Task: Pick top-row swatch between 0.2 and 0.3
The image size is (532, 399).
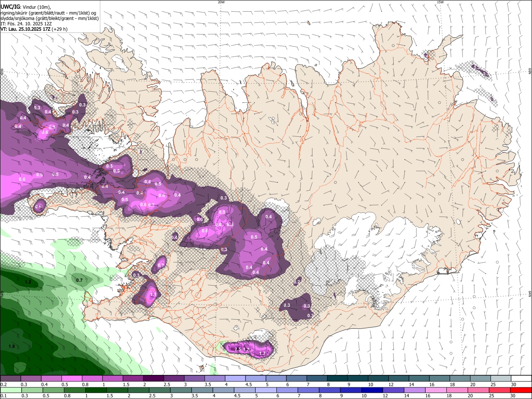Action: pyautogui.click(x=10, y=378)
